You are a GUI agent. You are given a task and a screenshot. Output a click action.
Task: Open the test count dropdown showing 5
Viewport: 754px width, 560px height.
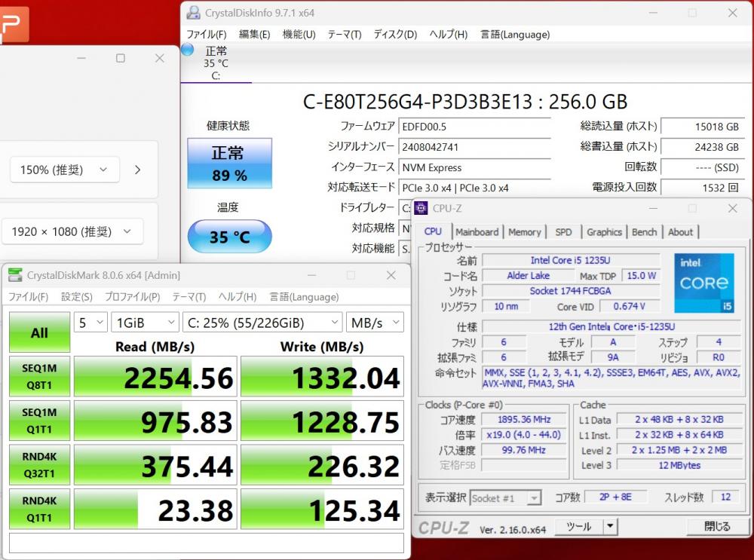point(90,323)
